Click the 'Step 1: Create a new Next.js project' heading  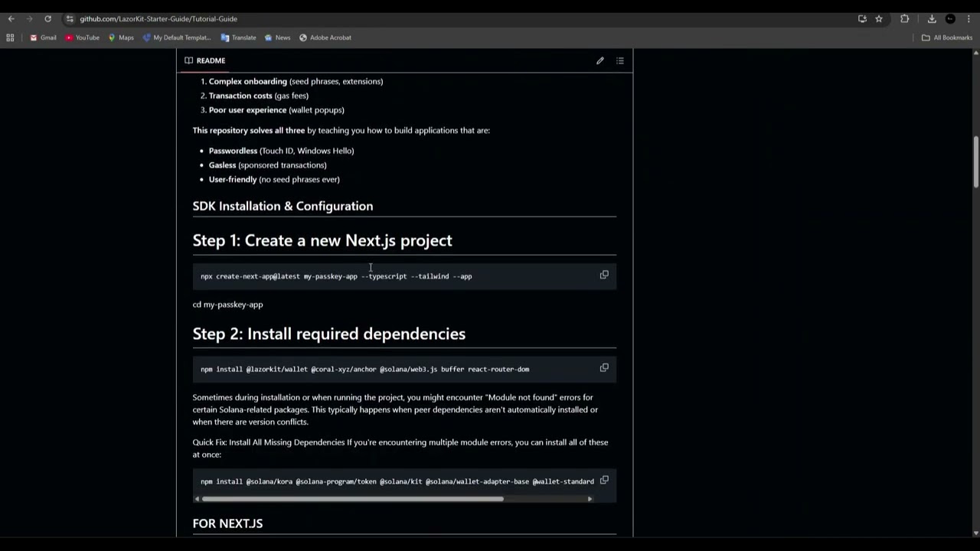point(322,240)
